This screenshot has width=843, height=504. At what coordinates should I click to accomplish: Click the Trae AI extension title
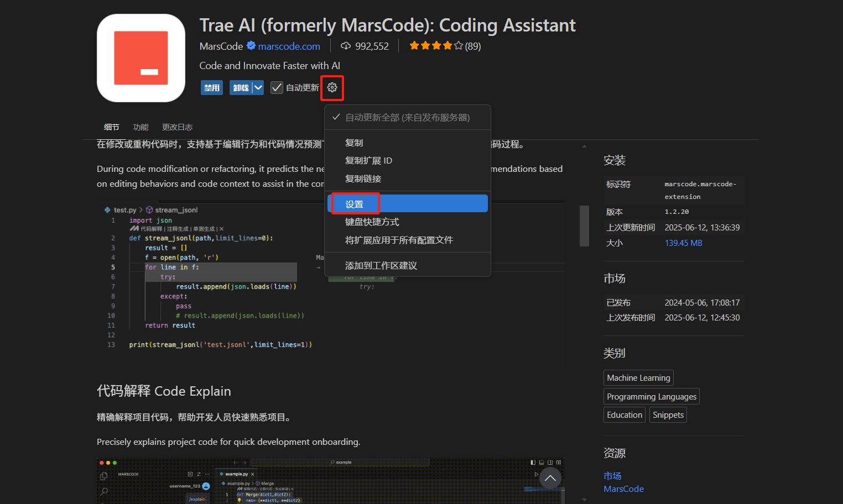[x=387, y=25]
